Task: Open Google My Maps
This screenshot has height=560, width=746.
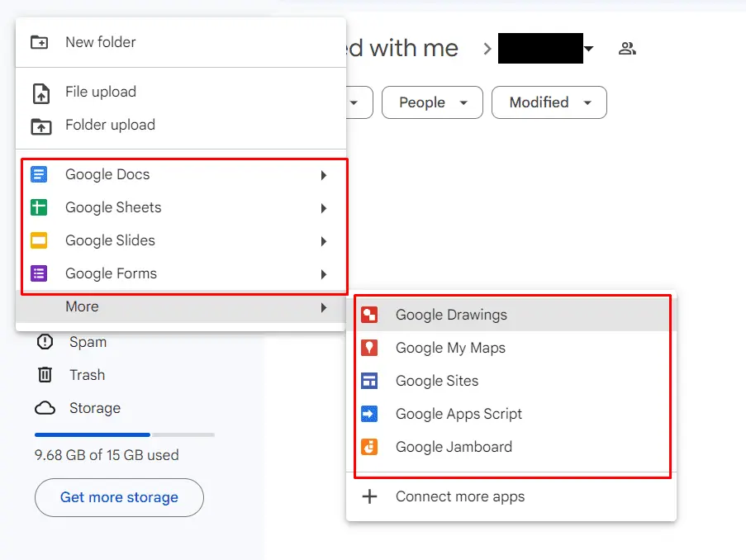Action: coord(451,348)
